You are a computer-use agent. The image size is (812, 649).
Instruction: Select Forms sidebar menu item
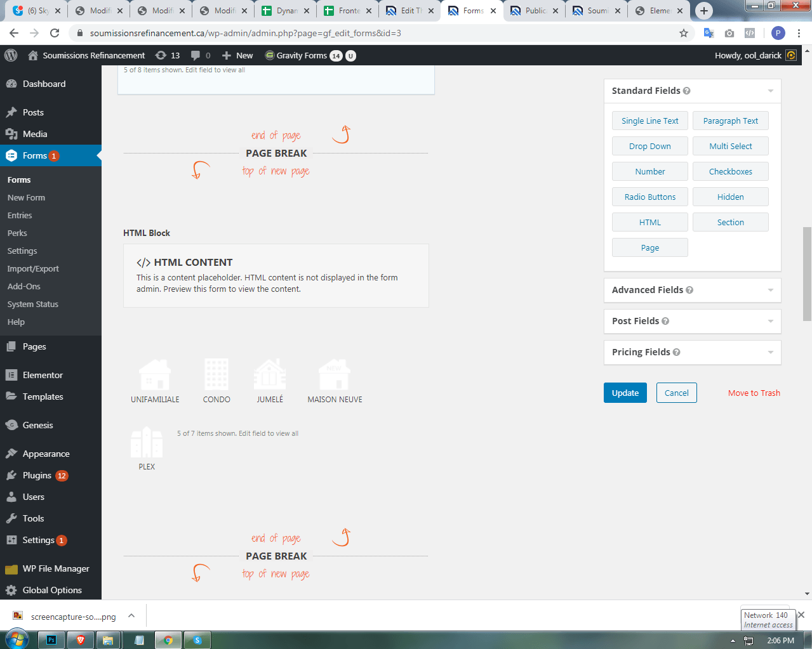(51, 155)
